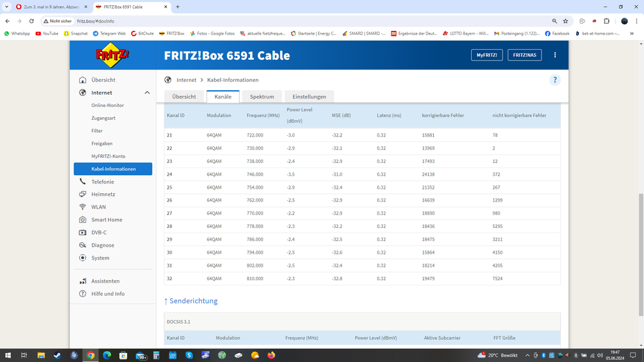Image resolution: width=644 pixels, height=362 pixels.
Task: Switch to the Spektrum tab
Action: 262,97
